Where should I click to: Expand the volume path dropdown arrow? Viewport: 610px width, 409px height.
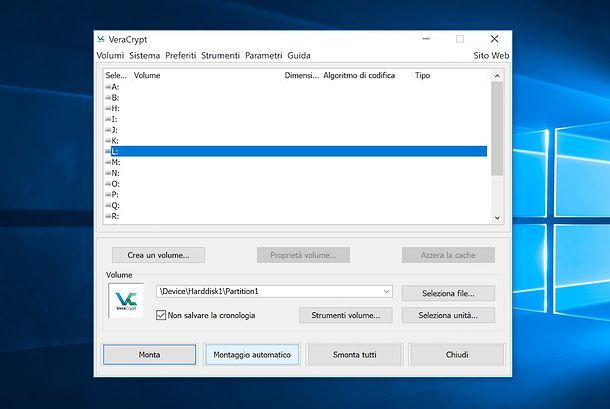coord(386,291)
